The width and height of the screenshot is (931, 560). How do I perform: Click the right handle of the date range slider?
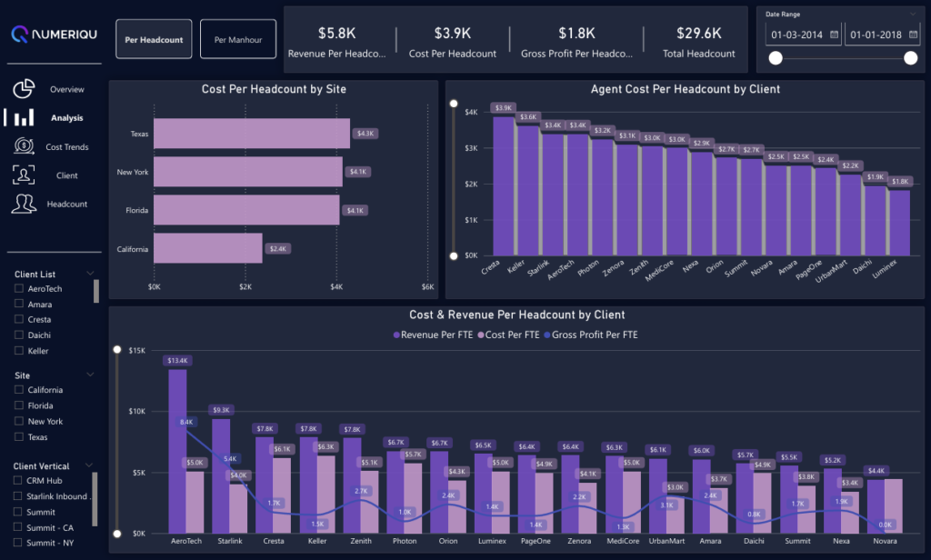click(910, 58)
